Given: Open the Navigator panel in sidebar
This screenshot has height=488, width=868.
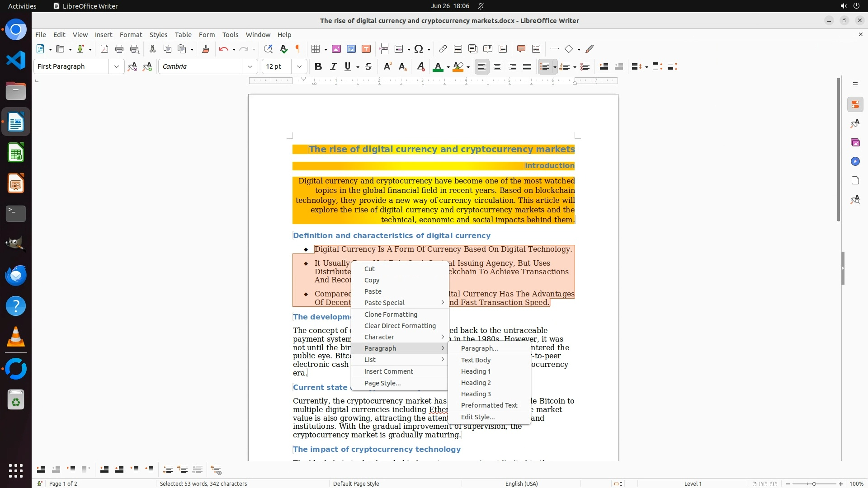Looking at the screenshot, I should click(855, 161).
